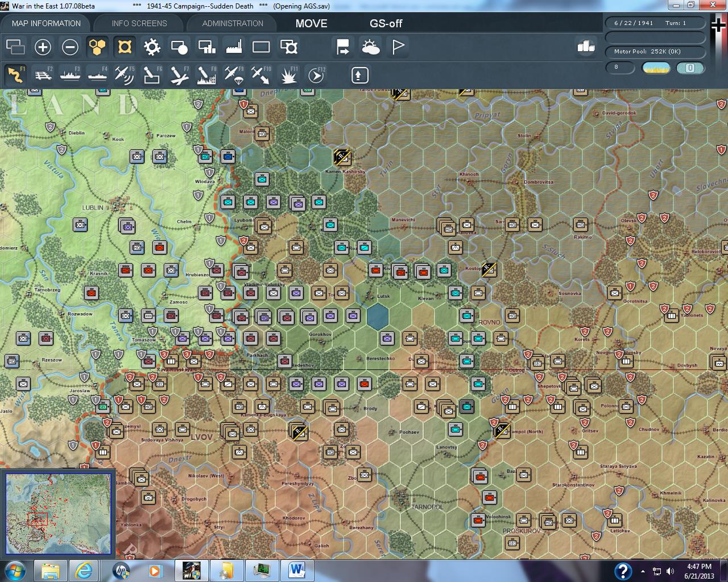Click the light-blue 0 indicator
This screenshot has height=582, width=728.
pos(690,68)
